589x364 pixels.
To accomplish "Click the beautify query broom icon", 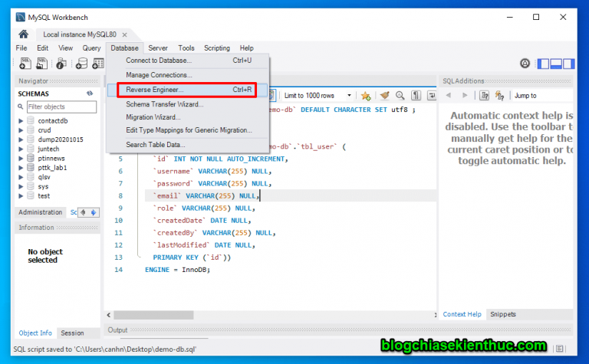I will coord(383,96).
